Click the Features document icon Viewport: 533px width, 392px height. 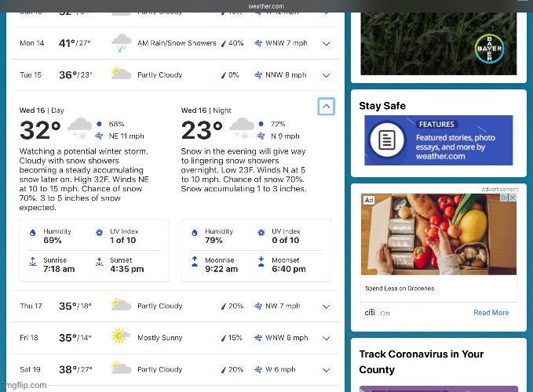(387, 140)
